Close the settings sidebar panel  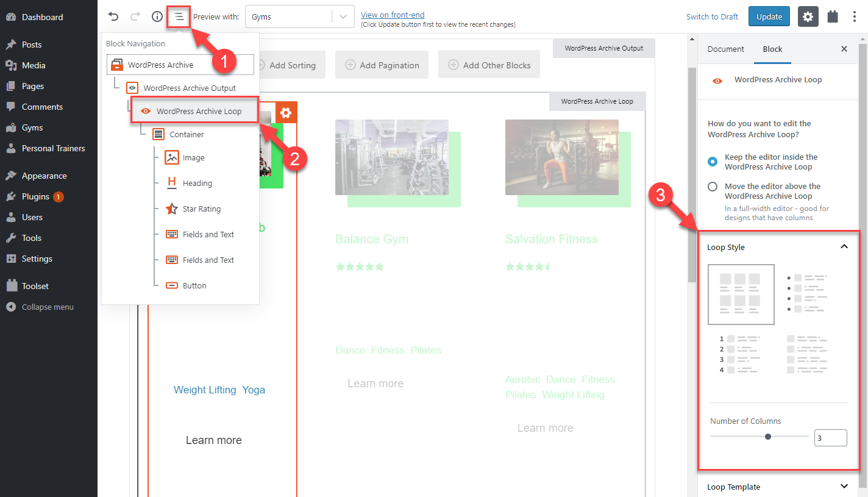click(844, 49)
